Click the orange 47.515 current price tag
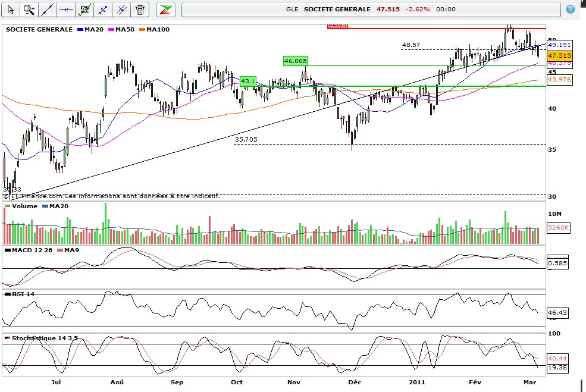This screenshot has width=586, height=392. (559, 56)
